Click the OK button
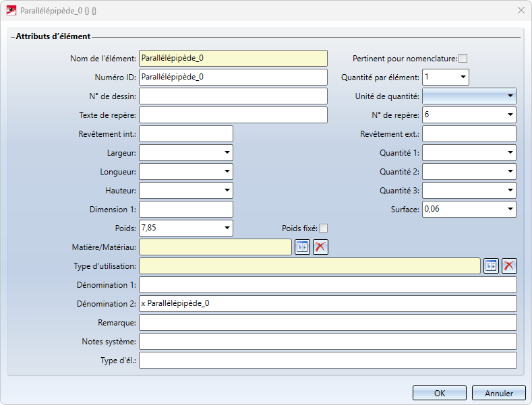The height and width of the screenshot is (405, 532). (439, 394)
